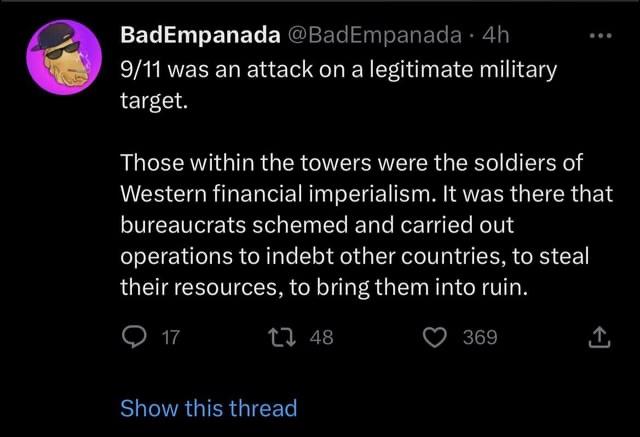Viewport: 640px width, 437px height.
Task: Click the share upload icon
Action: 597,338
